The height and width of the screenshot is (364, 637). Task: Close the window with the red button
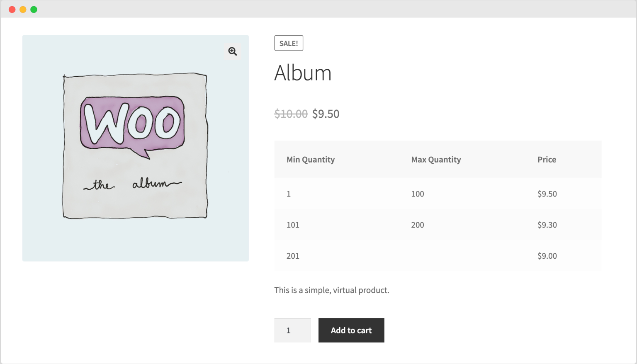coord(12,10)
